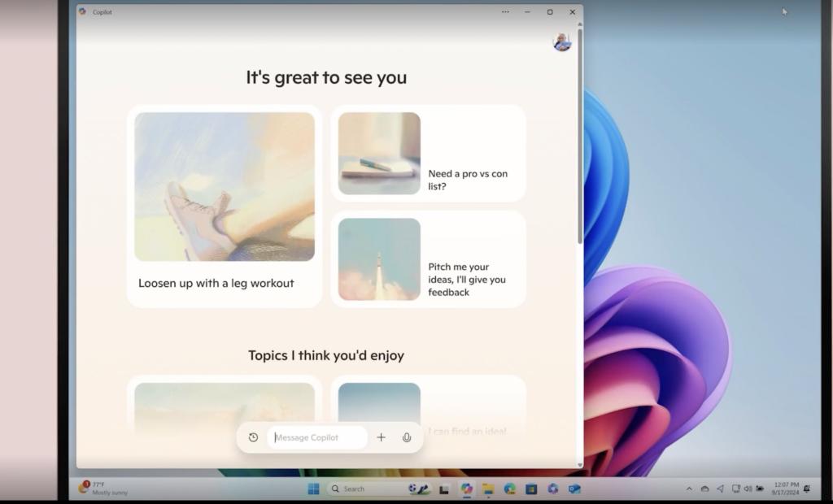Open File Explorer from the taskbar

point(488,489)
